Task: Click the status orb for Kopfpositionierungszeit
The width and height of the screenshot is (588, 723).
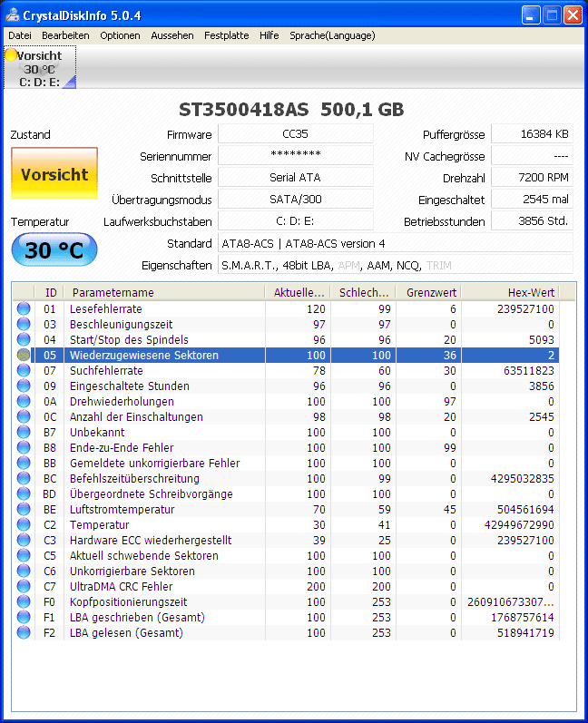Action: tap(24, 601)
